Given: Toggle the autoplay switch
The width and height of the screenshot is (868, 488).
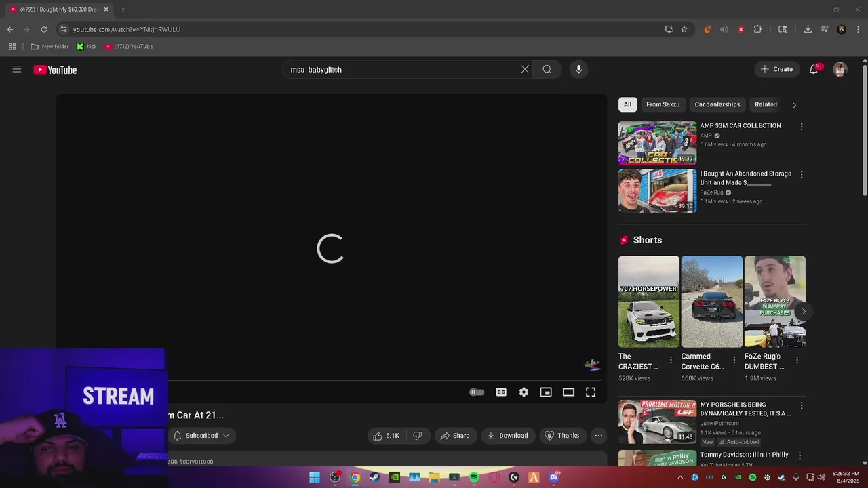Looking at the screenshot, I should click(477, 392).
